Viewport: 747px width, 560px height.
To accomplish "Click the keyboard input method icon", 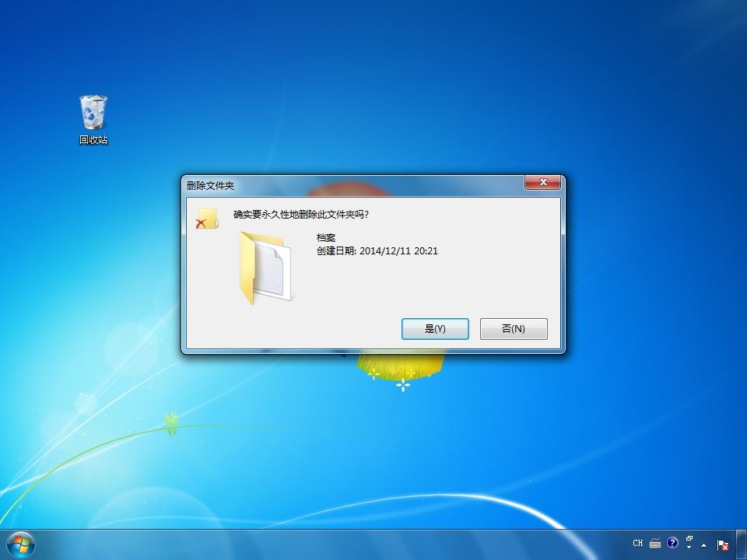I will (655, 543).
